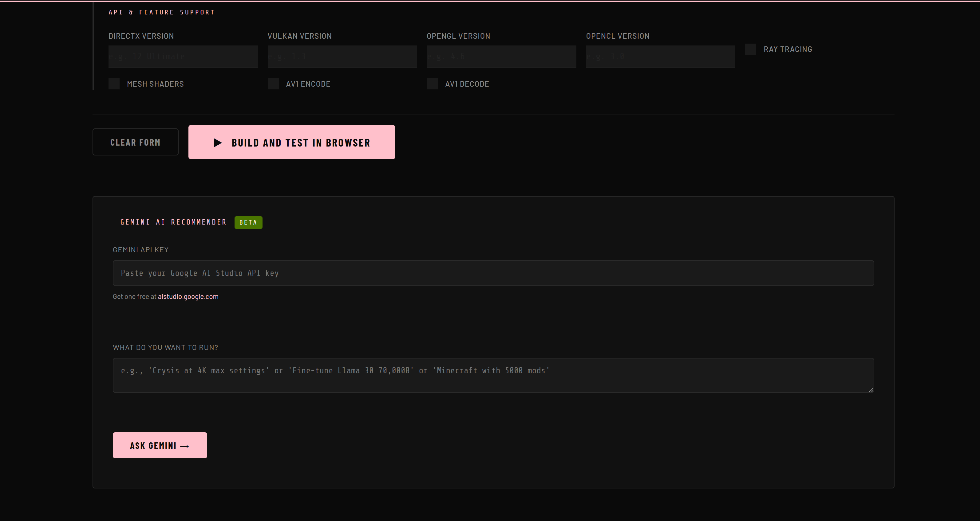Click the API & Feature Support heading

tap(162, 12)
